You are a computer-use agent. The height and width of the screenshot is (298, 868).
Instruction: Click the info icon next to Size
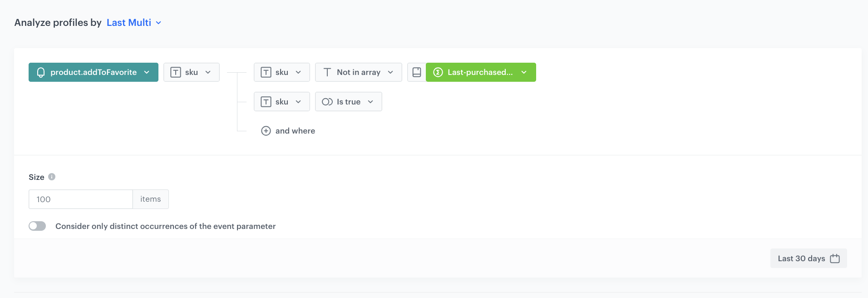pyautogui.click(x=52, y=177)
